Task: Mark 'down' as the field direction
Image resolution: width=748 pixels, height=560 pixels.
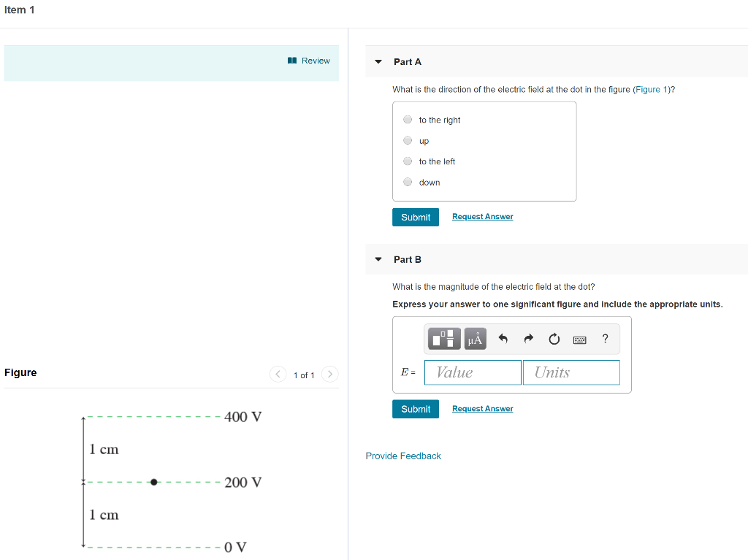Action: tap(408, 182)
